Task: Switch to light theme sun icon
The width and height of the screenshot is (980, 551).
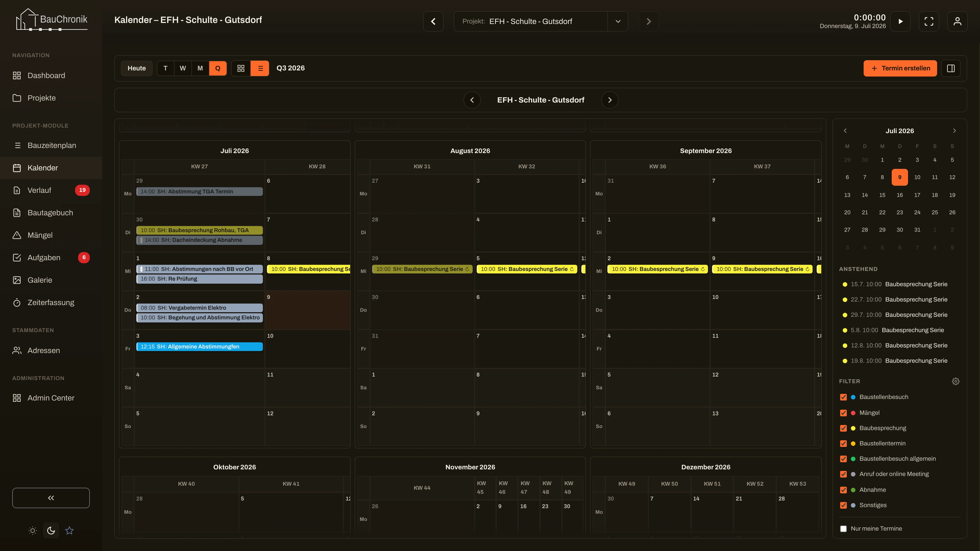Action: (x=33, y=531)
